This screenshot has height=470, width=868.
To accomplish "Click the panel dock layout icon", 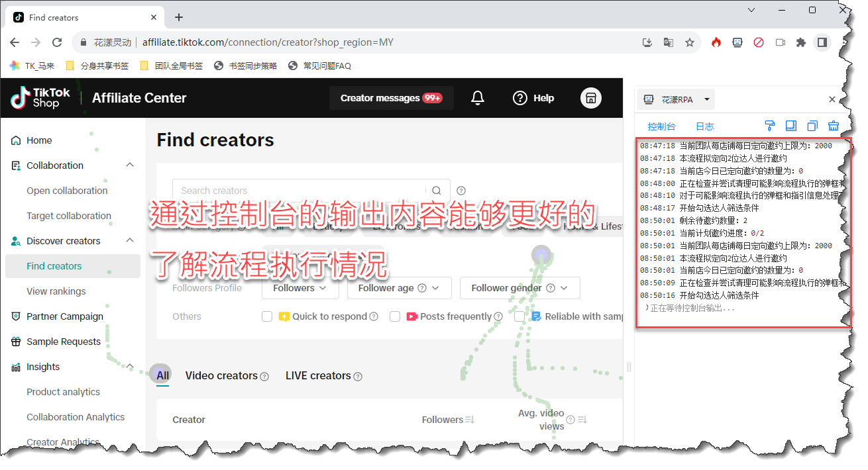I will pyautogui.click(x=790, y=126).
